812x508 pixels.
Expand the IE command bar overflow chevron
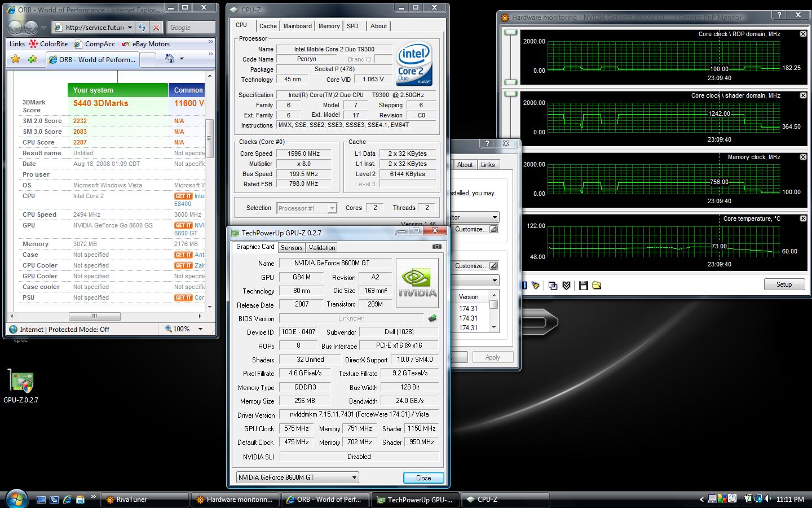(x=211, y=54)
